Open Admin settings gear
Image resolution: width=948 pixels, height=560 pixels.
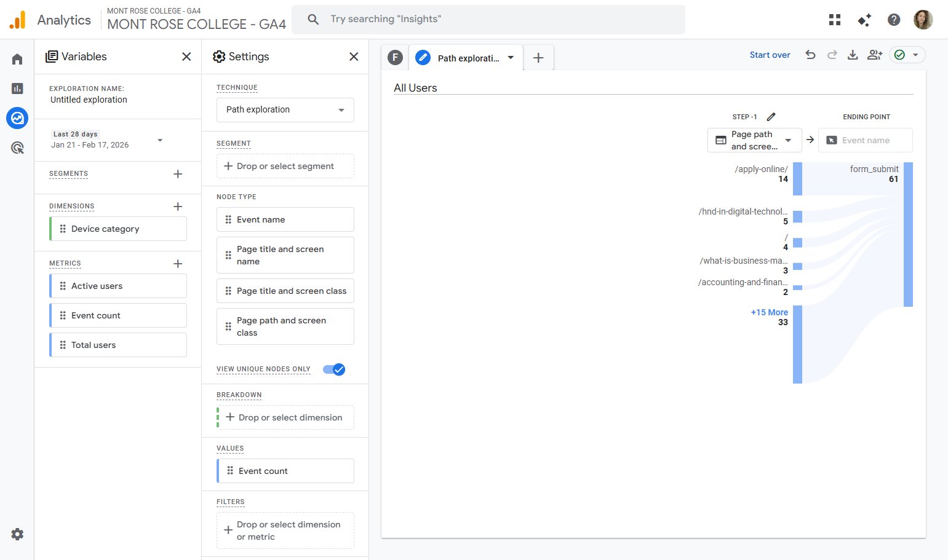pos(17,534)
